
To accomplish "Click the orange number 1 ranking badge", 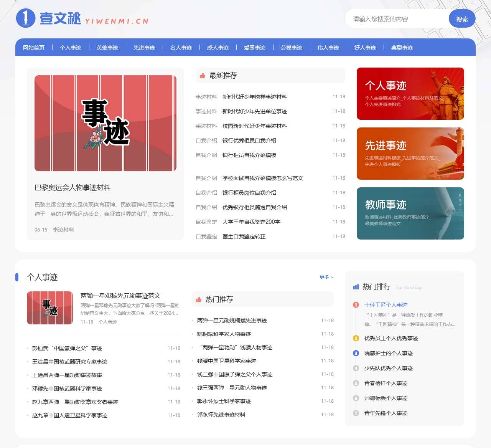I will point(356,305).
